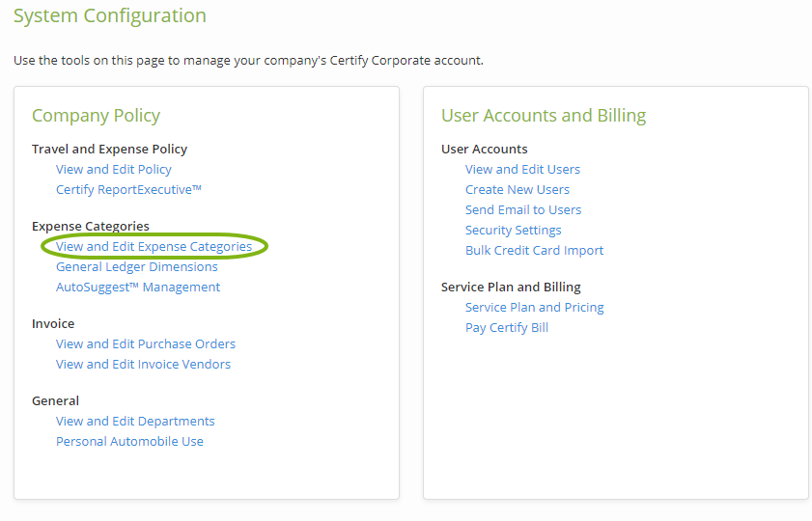Click the Expense Categories section label
This screenshot has height=521, width=812.
tap(90, 226)
